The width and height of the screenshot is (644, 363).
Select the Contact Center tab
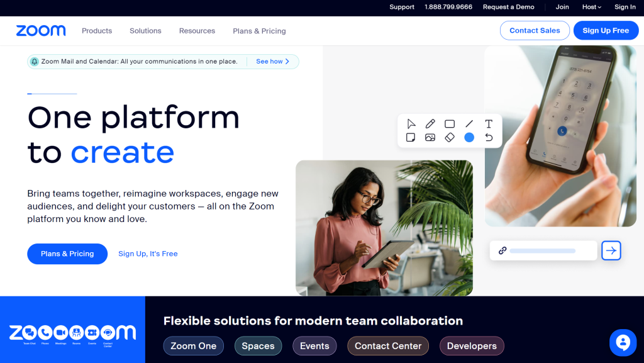coord(388,346)
